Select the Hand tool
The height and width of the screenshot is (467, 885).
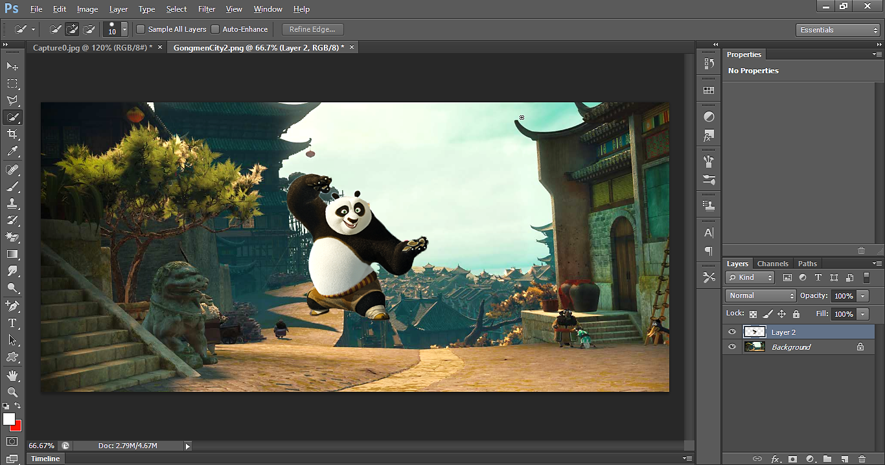coord(12,376)
